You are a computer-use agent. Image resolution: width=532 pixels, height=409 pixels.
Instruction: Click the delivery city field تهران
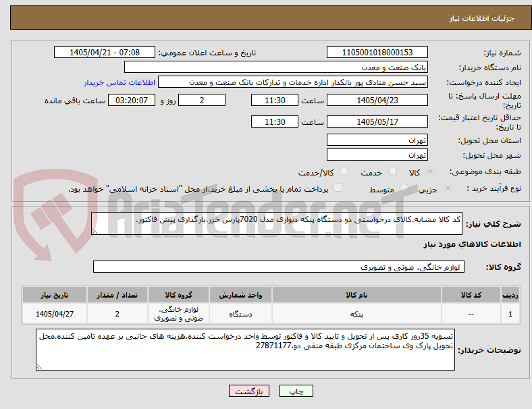(377, 155)
